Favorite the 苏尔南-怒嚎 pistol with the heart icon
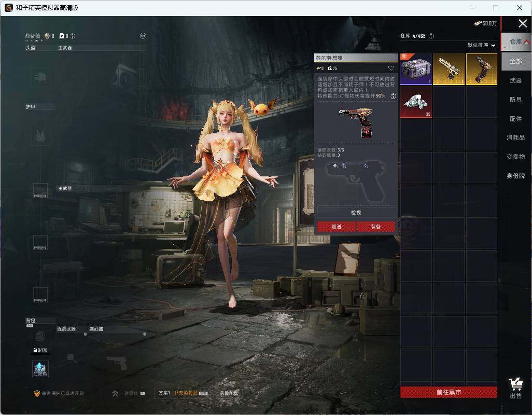Image resolution: width=532 pixels, height=415 pixels. 391,68
